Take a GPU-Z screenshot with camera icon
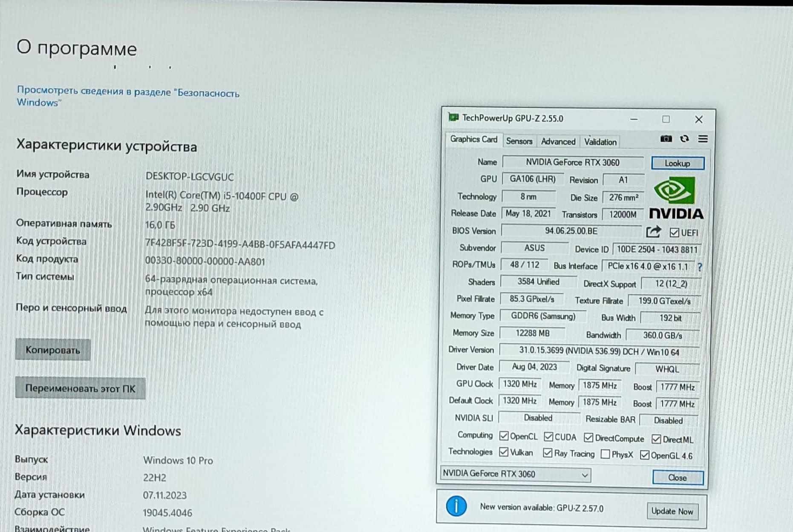The height and width of the screenshot is (532, 793). [x=666, y=139]
